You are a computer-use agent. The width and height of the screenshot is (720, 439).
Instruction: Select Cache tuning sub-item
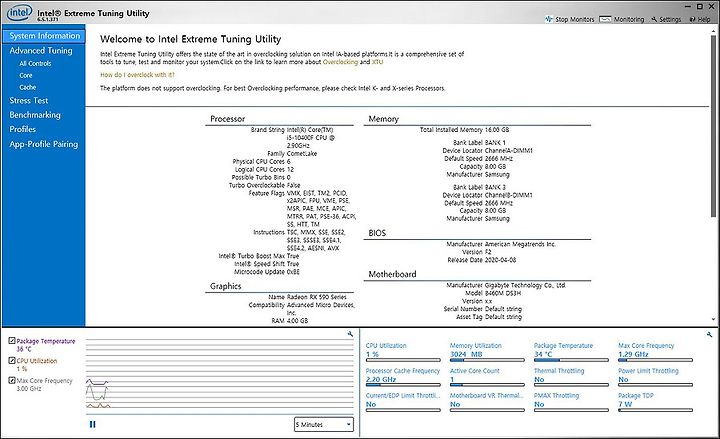tap(28, 87)
